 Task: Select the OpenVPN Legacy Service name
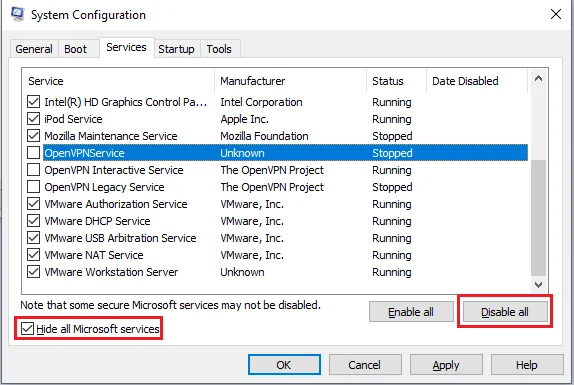click(x=104, y=187)
